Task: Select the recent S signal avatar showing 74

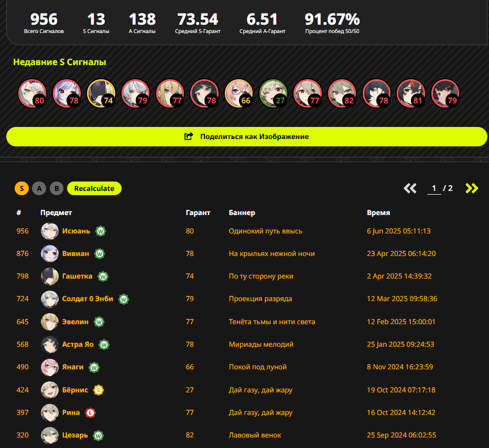Action: (x=101, y=93)
